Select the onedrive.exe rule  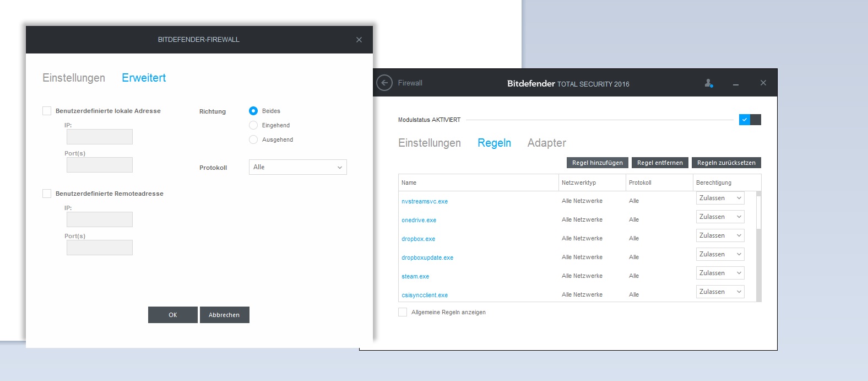click(419, 220)
